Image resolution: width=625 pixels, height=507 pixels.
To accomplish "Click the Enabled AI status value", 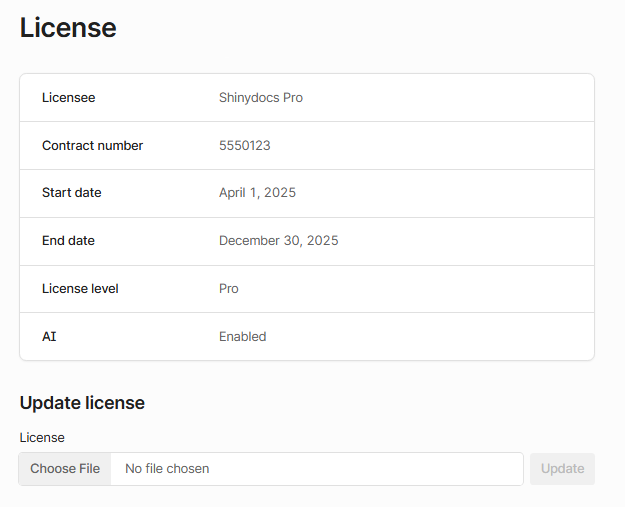I will tap(242, 337).
